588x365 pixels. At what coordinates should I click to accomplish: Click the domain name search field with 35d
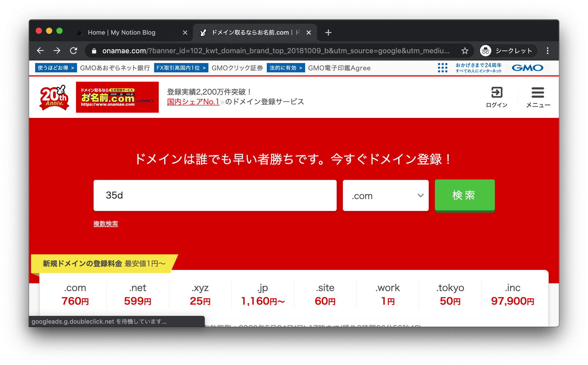(215, 195)
